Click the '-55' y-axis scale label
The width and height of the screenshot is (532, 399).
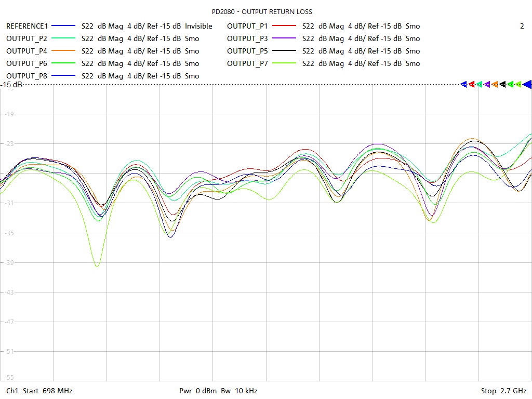(9, 377)
